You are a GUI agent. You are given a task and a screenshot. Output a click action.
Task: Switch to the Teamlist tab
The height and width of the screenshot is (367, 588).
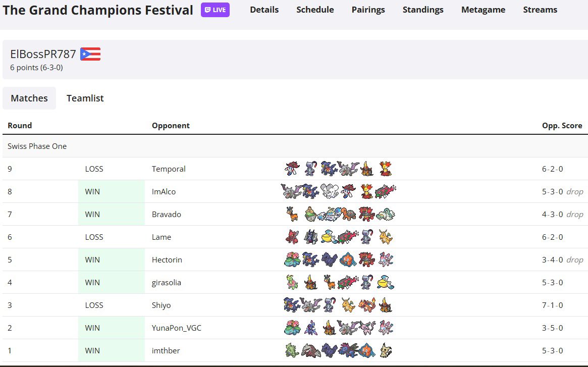[85, 98]
